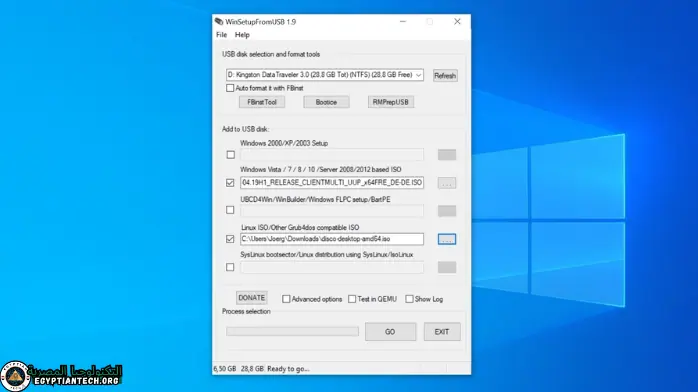The width and height of the screenshot is (698, 392).
Task: Launch RMPrepUSB tool
Action: [390, 102]
